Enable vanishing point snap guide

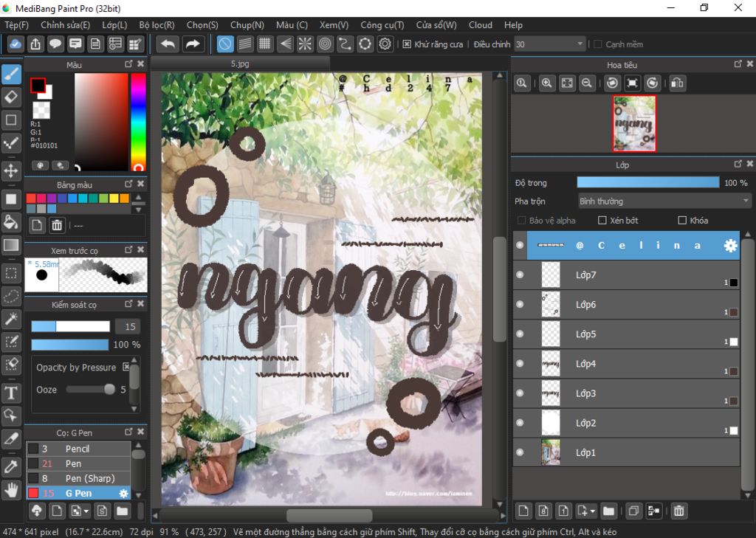pos(285,44)
